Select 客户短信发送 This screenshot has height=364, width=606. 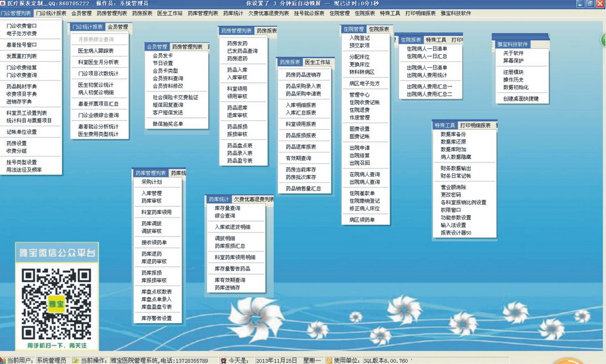(168, 113)
